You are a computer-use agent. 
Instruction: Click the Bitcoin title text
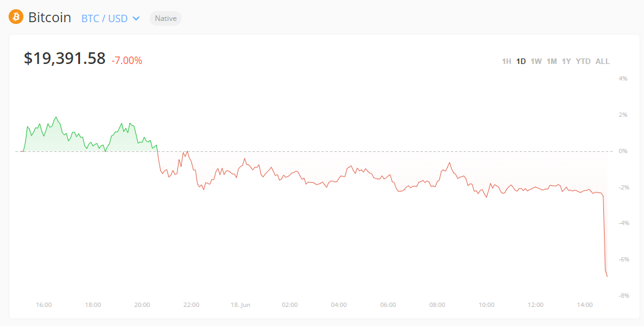coord(50,18)
